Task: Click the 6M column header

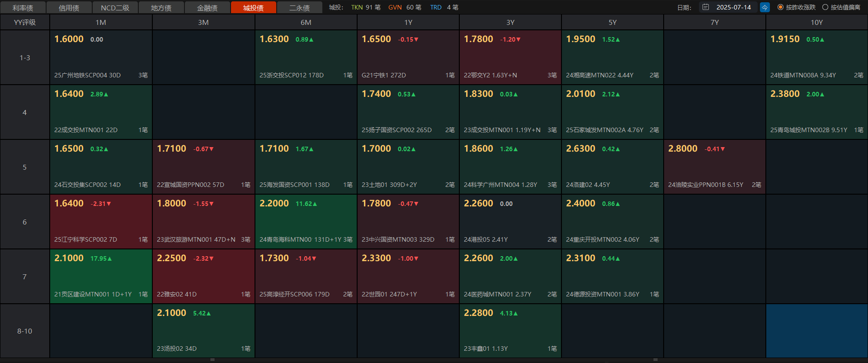Action: point(306,22)
